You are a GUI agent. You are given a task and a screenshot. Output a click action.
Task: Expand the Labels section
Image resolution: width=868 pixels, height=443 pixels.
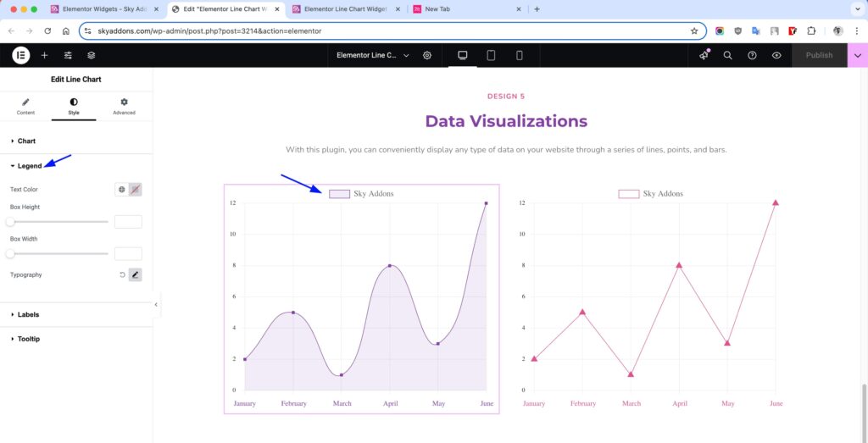click(76, 315)
